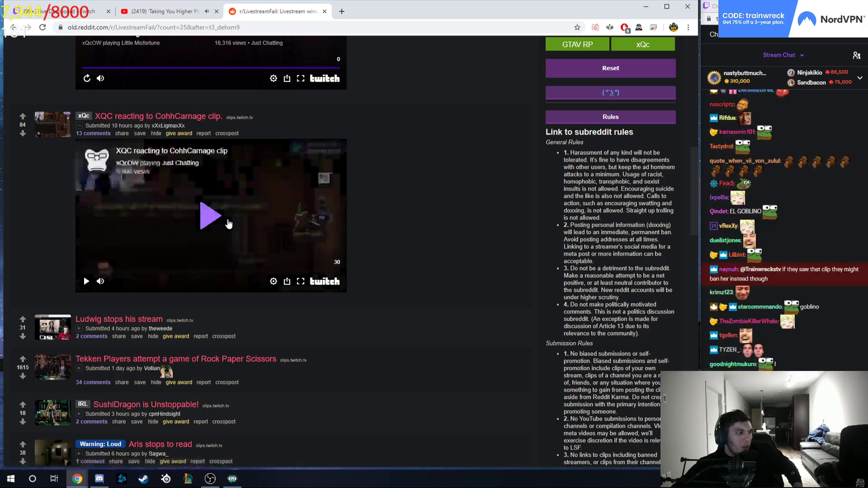Image resolution: width=868 pixels, height=488 pixels.
Task: View 34 comments on the Tekken post
Action: pos(93,382)
